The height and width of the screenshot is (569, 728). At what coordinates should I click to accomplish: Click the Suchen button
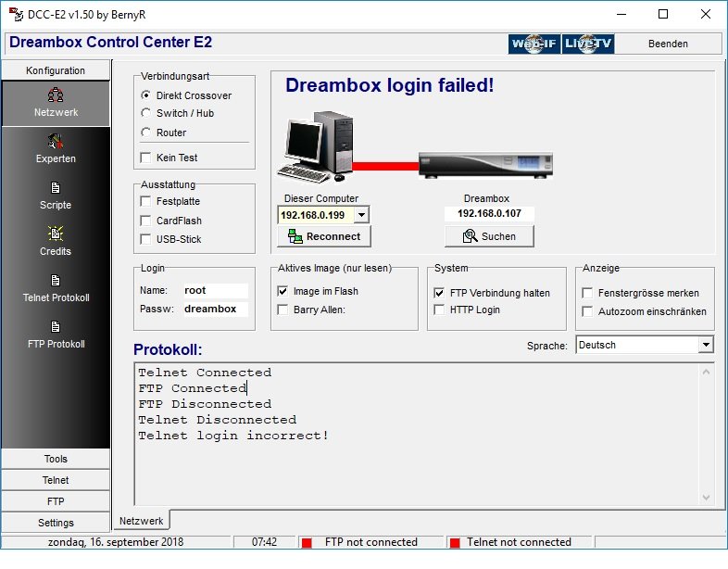coord(489,236)
